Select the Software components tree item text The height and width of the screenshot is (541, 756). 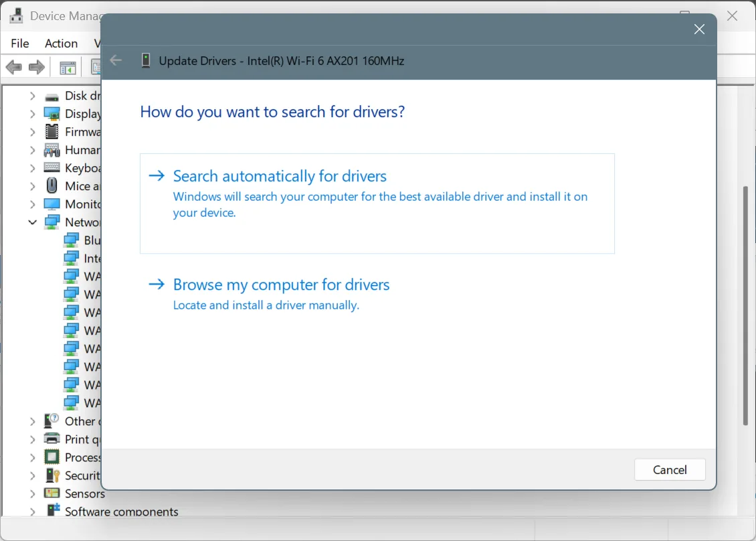click(122, 512)
